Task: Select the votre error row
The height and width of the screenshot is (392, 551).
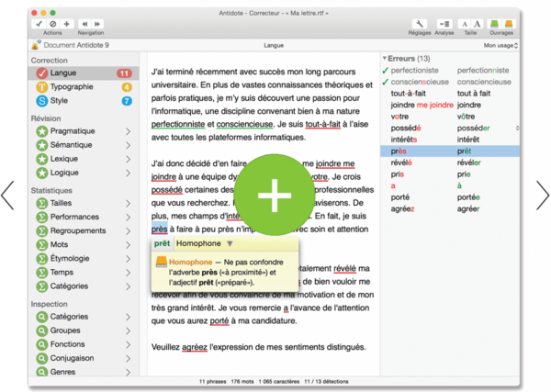Action: tap(450, 117)
